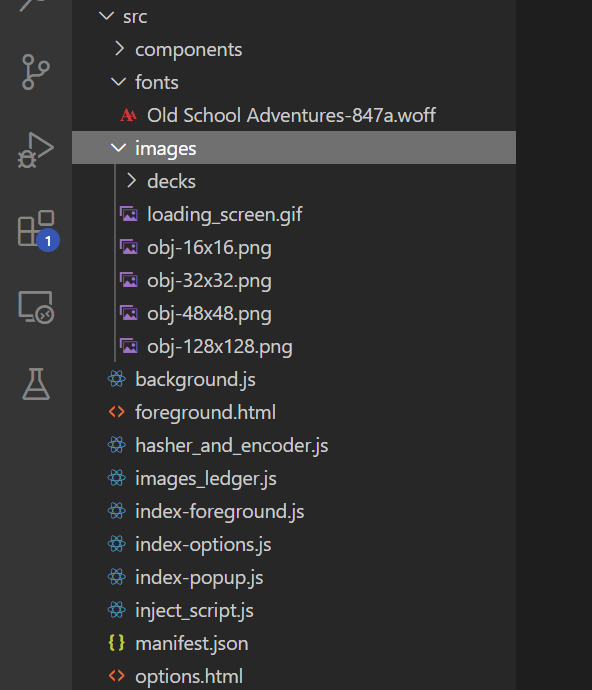Image resolution: width=592 pixels, height=690 pixels.
Task: Click the React icon beside images_ledger.js
Action: (117, 478)
